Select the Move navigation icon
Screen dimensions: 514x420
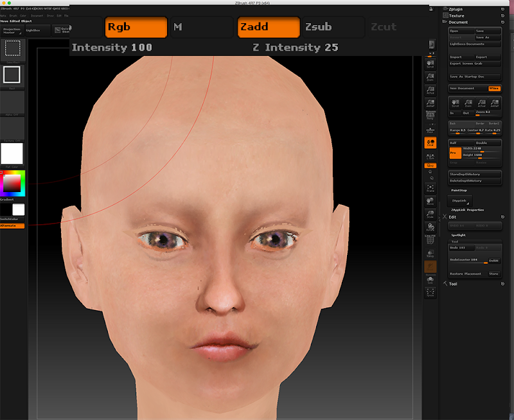(x=430, y=202)
